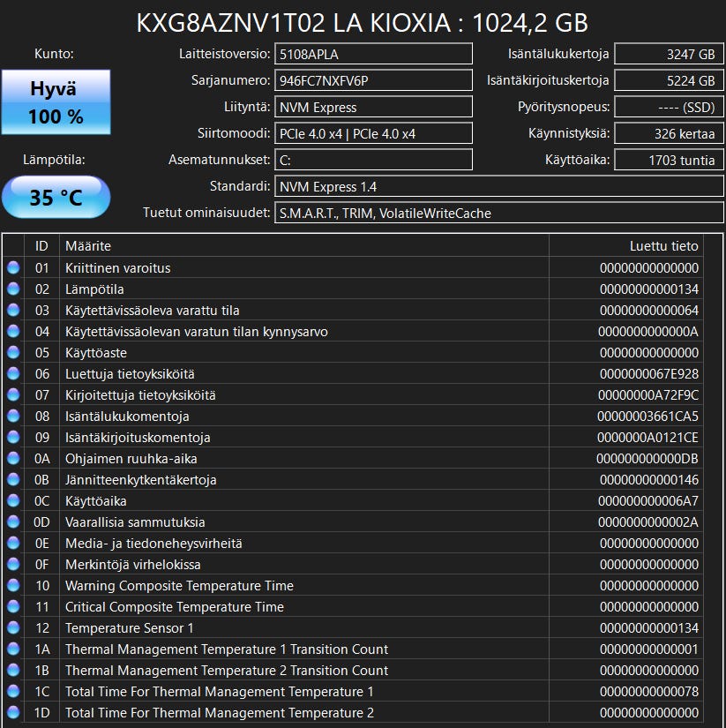
Task: Click the status orb for Ohjaimen ruuhka-aika
Action: point(13,458)
